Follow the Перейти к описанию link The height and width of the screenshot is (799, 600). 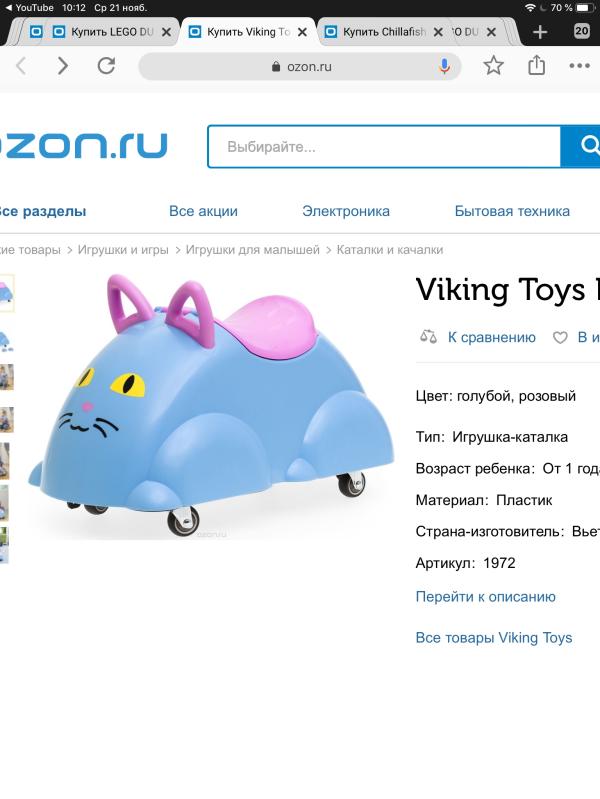485,597
